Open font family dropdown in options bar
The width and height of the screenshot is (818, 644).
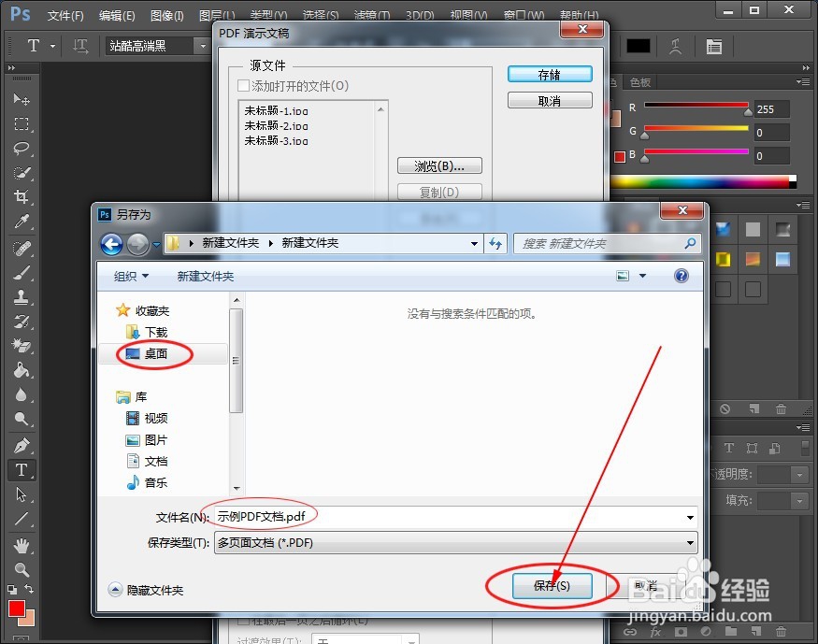pyautogui.click(x=203, y=47)
